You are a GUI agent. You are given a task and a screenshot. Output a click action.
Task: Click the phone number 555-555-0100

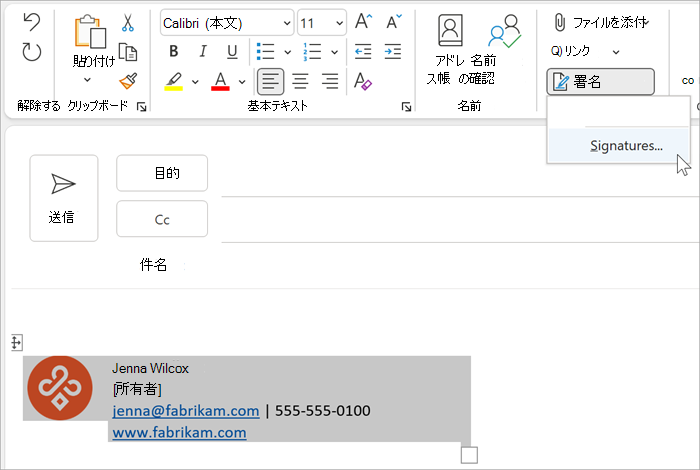coord(323,411)
